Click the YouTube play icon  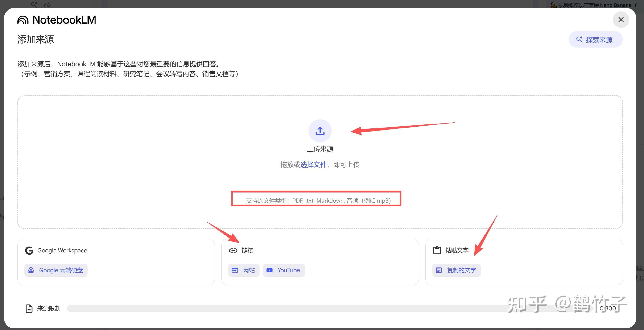[269, 270]
